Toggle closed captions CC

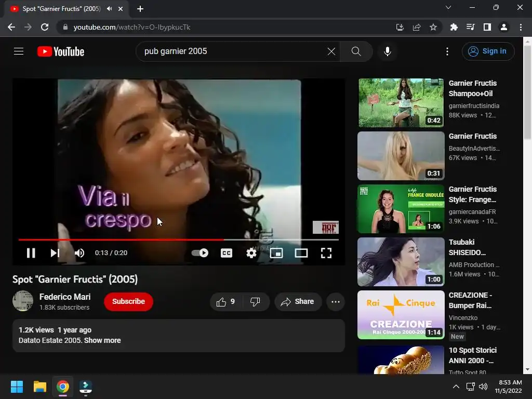pyautogui.click(x=227, y=253)
